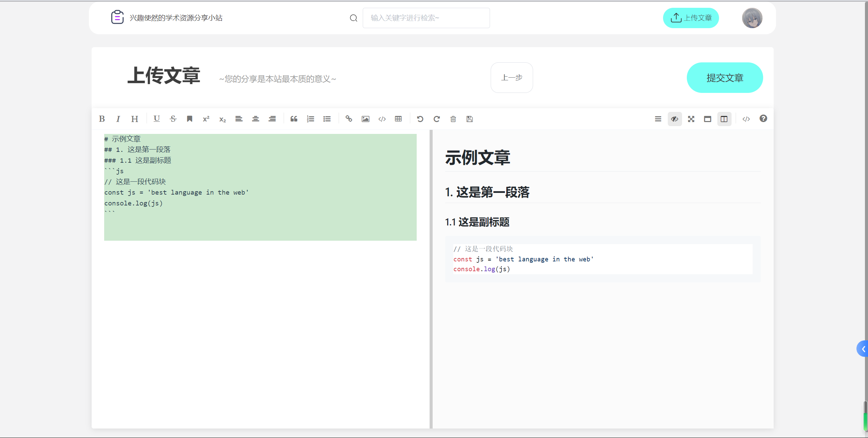Insert a heading with the H icon
Screen dimensions: 868x438
[x=135, y=119]
